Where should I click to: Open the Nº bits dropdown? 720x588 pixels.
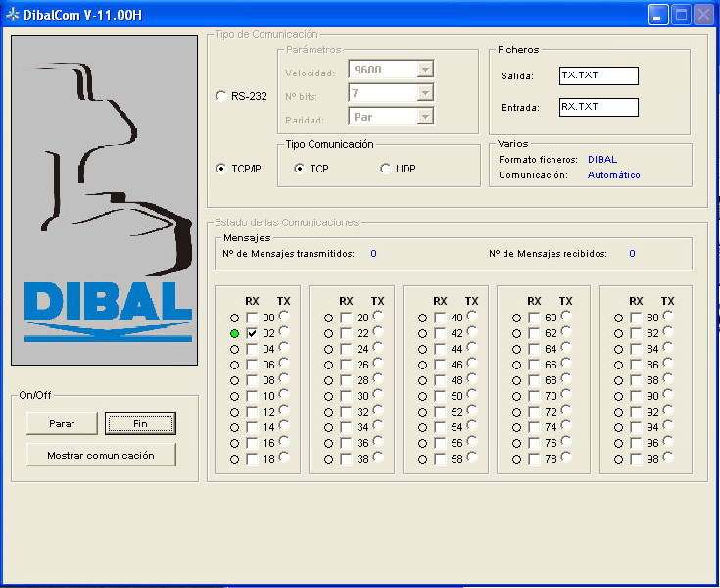pyautogui.click(x=425, y=93)
